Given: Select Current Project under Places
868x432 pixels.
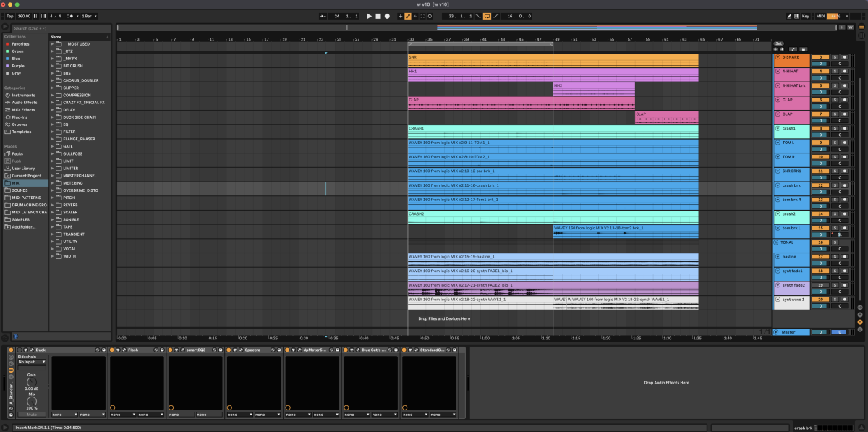Looking at the screenshot, I should [x=26, y=175].
